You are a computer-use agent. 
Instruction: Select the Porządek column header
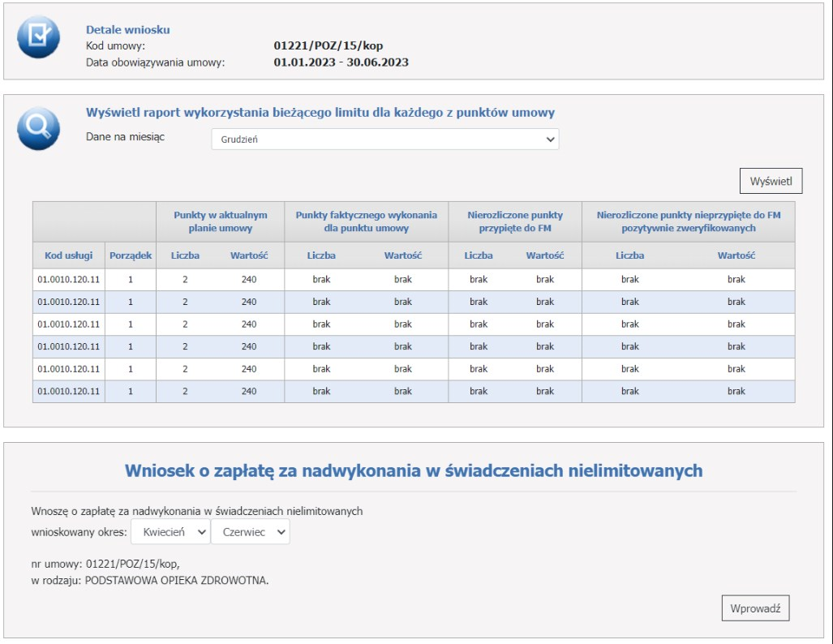pyautogui.click(x=131, y=255)
